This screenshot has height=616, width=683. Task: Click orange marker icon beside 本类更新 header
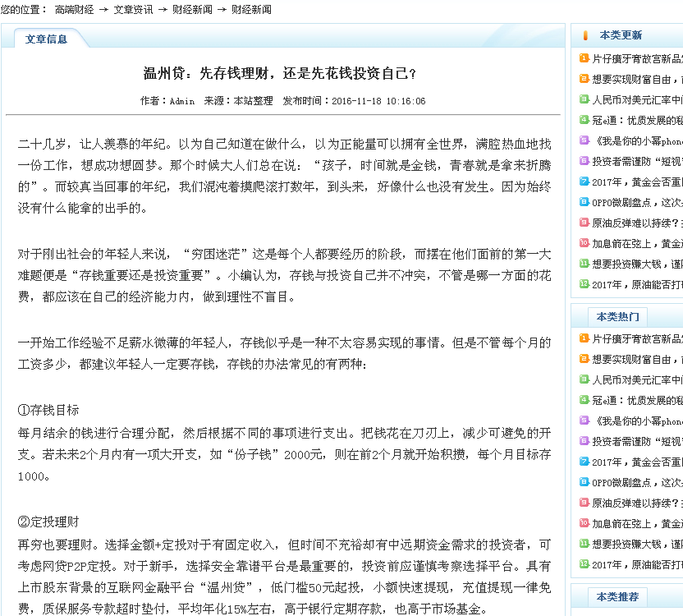tap(584, 35)
